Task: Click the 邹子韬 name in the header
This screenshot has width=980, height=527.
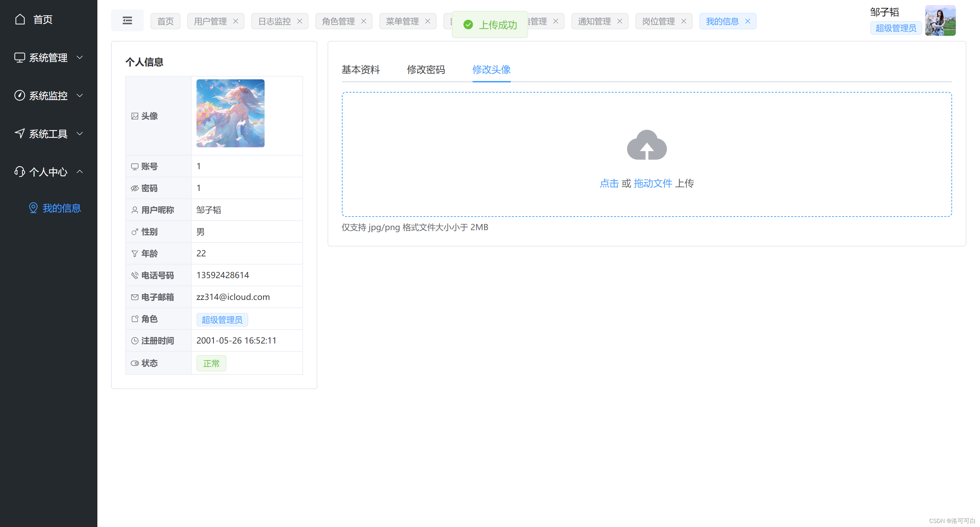Action: (885, 12)
